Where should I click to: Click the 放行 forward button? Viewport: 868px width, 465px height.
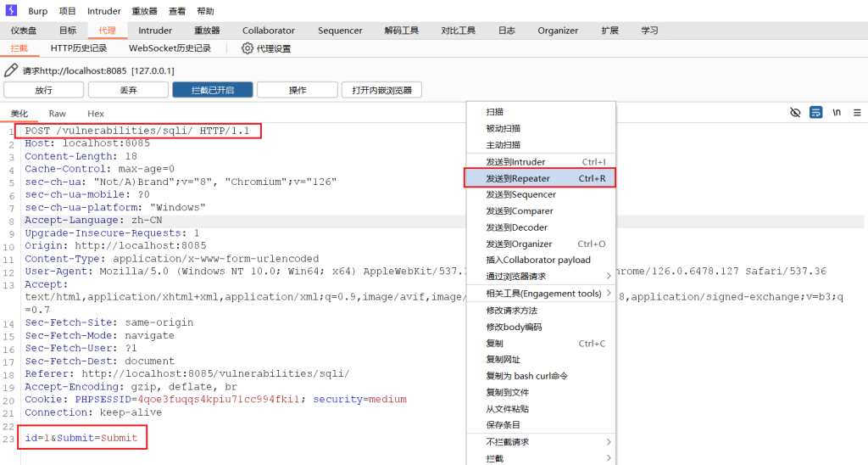(43, 90)
